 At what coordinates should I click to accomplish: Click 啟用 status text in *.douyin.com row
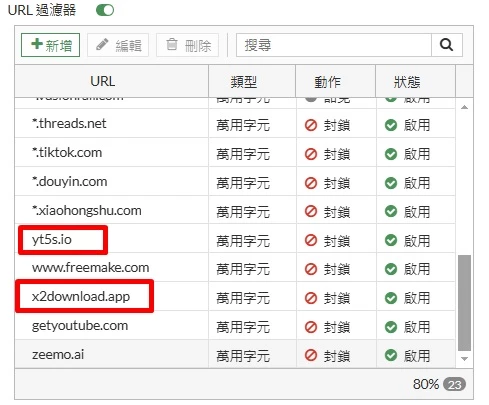[x=417, y=183]
